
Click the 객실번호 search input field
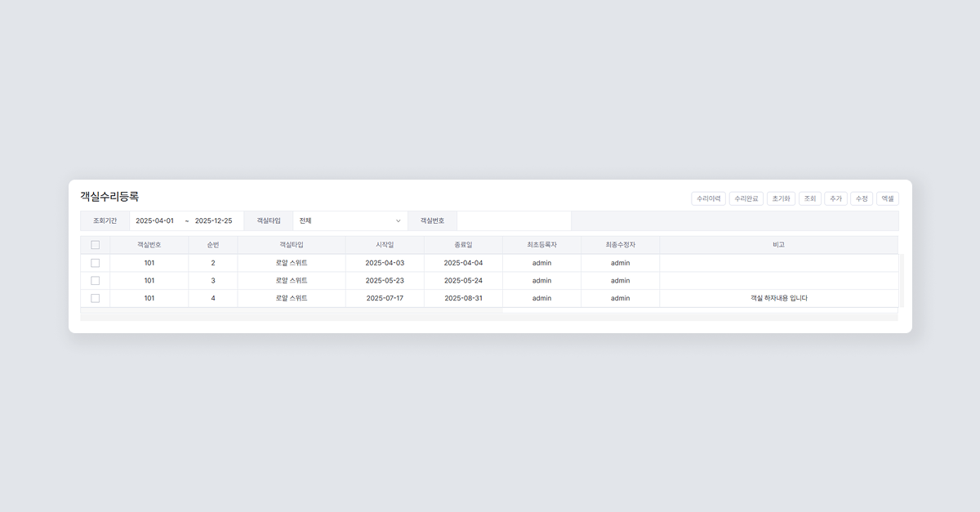[x=514, y=220]
